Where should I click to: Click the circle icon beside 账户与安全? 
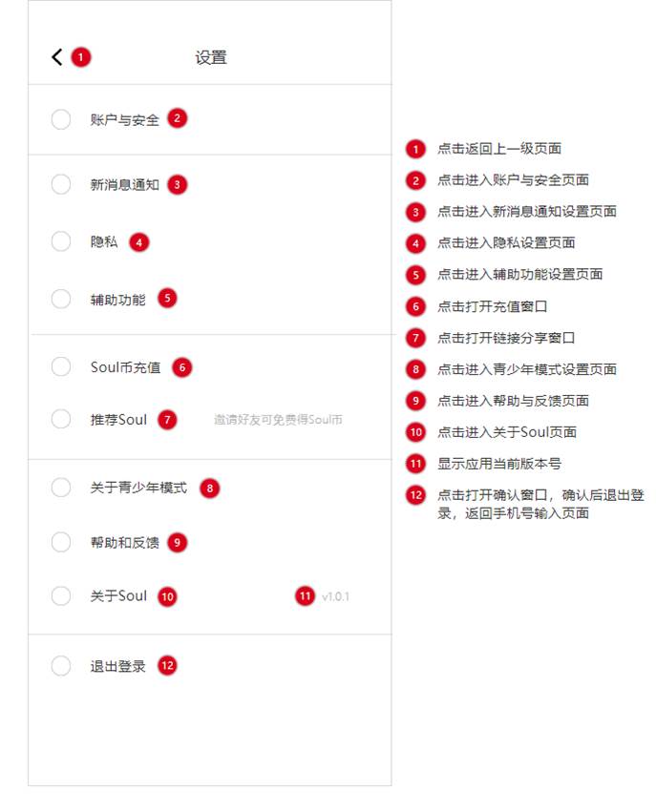[x=61, y=119]
